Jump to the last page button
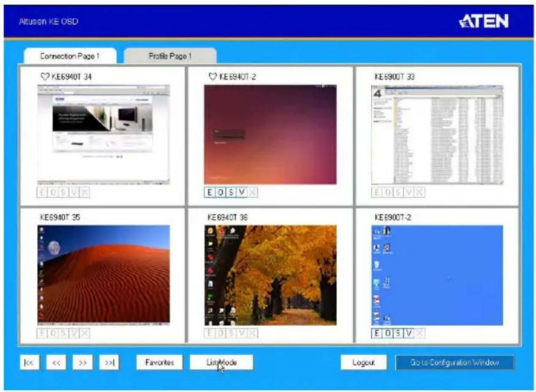Viewport: 536px width, 392px height. pyautogui.click(x=109, y=363)
